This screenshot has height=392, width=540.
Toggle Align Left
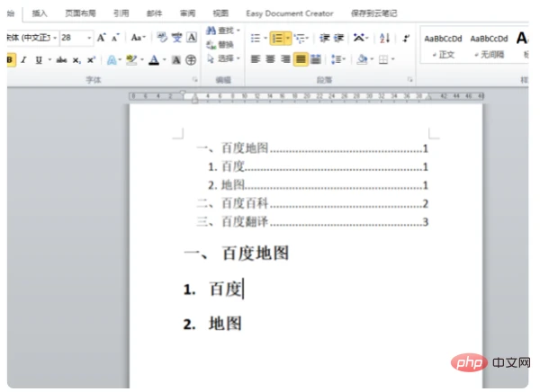tap(256, 59)
